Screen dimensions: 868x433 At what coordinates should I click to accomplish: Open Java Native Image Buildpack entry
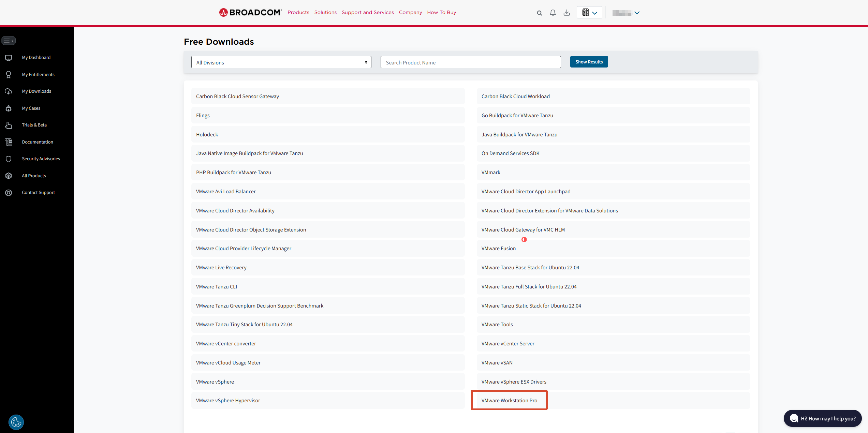(x=328, y=153)
